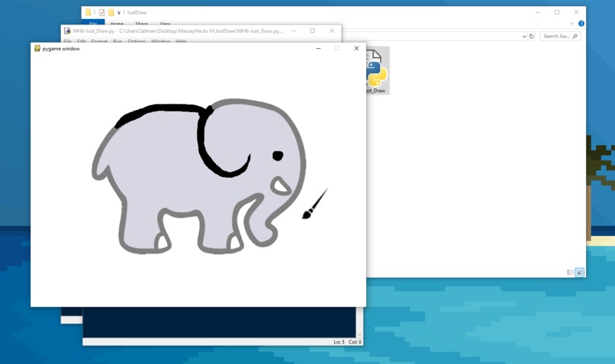Minimize the IDLE editor window
Image resolution: width=615 pixels, height=364 pixels.
(293, 31)
